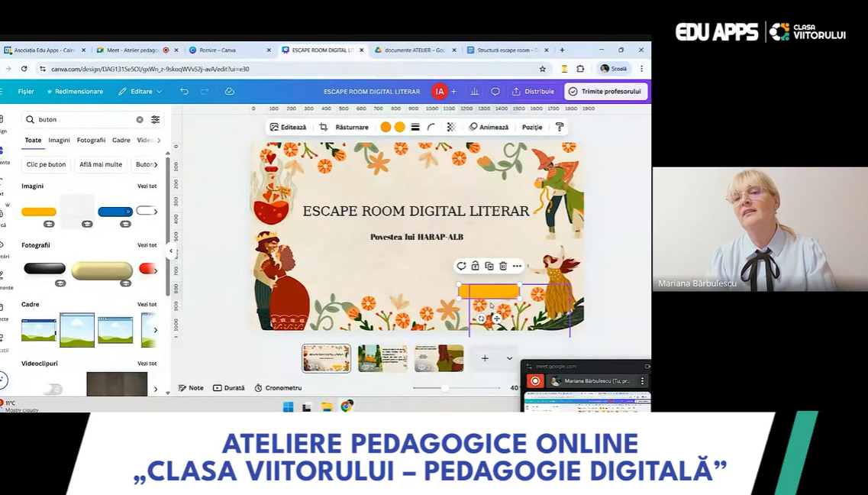The height and width of the screenshot is (495, 868).
Task: Show more Imagini results arrow
Action: 156,212
